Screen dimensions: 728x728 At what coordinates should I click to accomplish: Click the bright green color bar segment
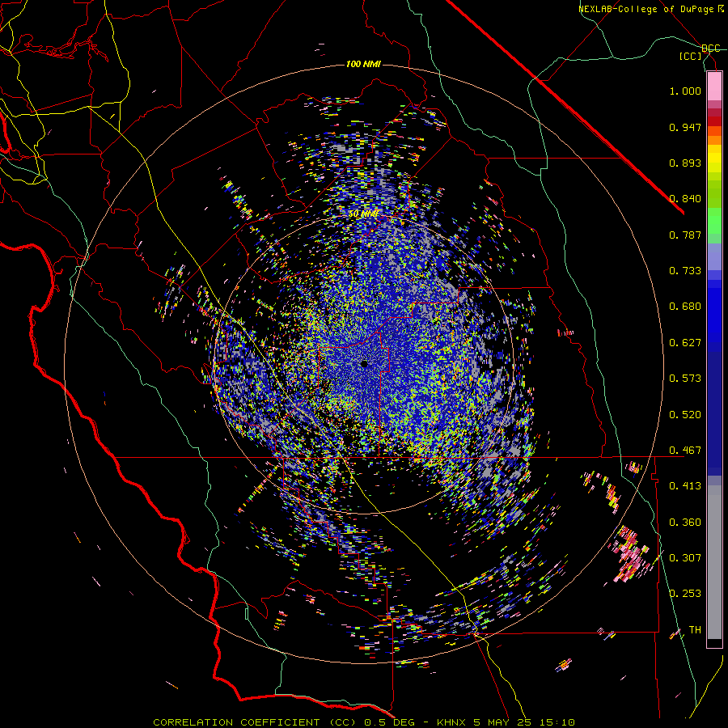[x=714, y=221]
